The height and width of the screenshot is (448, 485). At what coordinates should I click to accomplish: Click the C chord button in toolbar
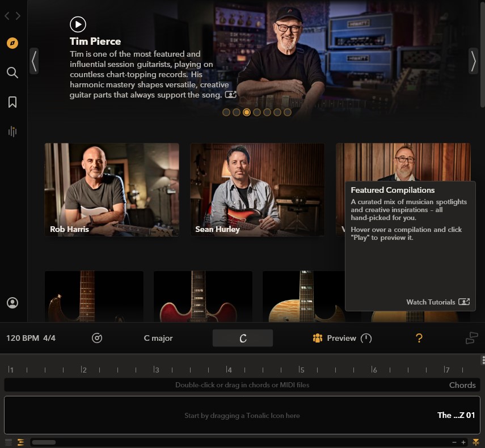coord(243,339)
